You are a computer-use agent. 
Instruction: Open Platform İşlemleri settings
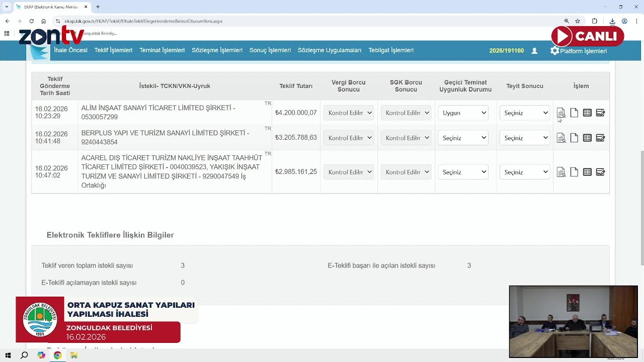(579, 51)
